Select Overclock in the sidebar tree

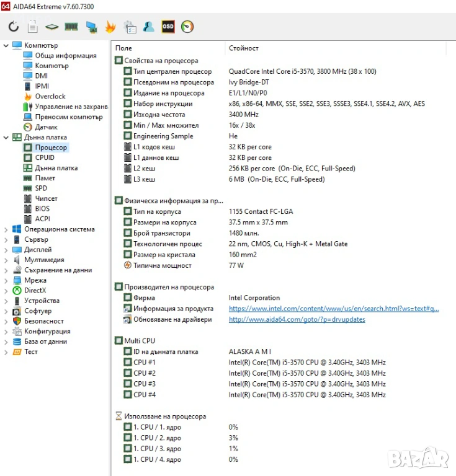point(50,97)
